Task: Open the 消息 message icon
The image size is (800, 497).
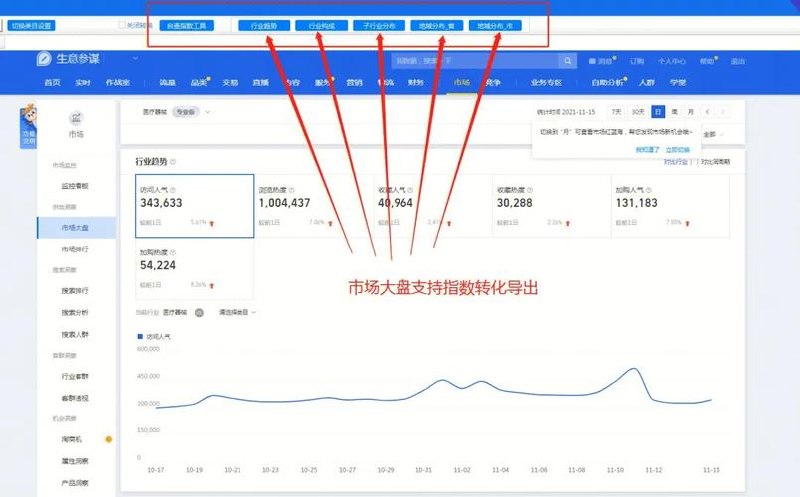Action: click(592, 61)
